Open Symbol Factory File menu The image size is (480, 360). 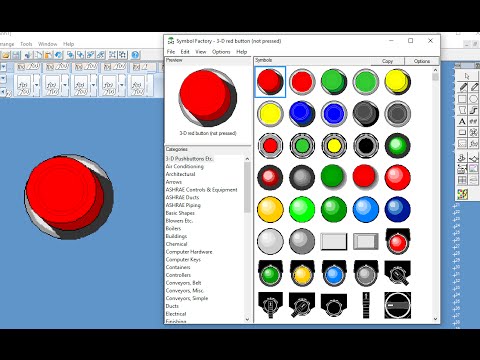point(171,52)
